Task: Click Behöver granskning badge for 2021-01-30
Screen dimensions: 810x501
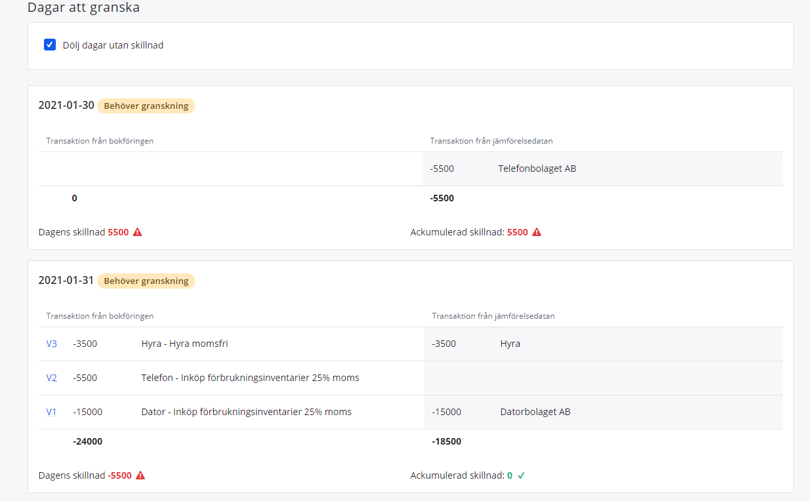Action: point(146,106)
